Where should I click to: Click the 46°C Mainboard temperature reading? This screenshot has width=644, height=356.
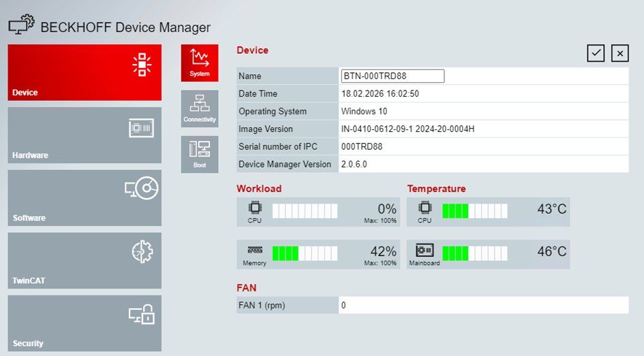point(551,251)
